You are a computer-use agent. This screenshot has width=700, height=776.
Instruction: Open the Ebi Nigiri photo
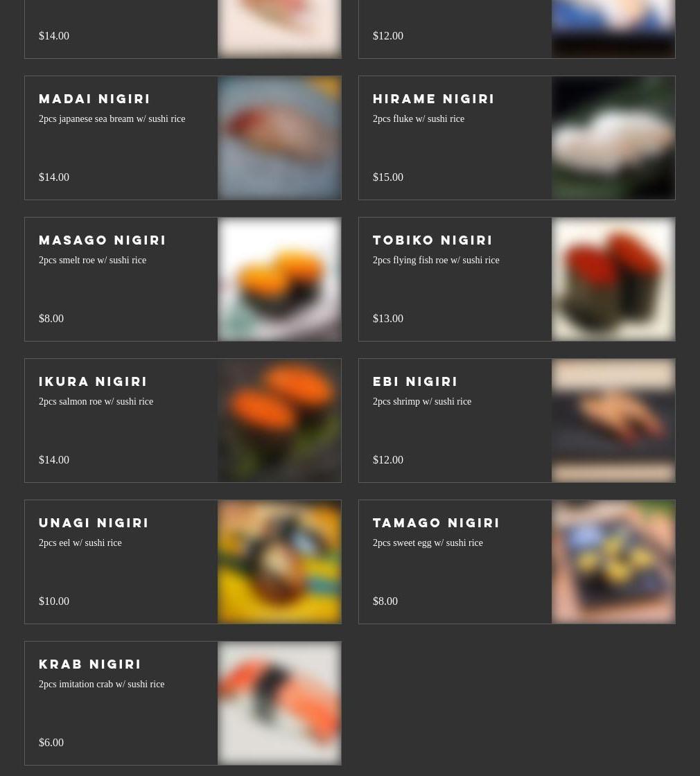613,421
